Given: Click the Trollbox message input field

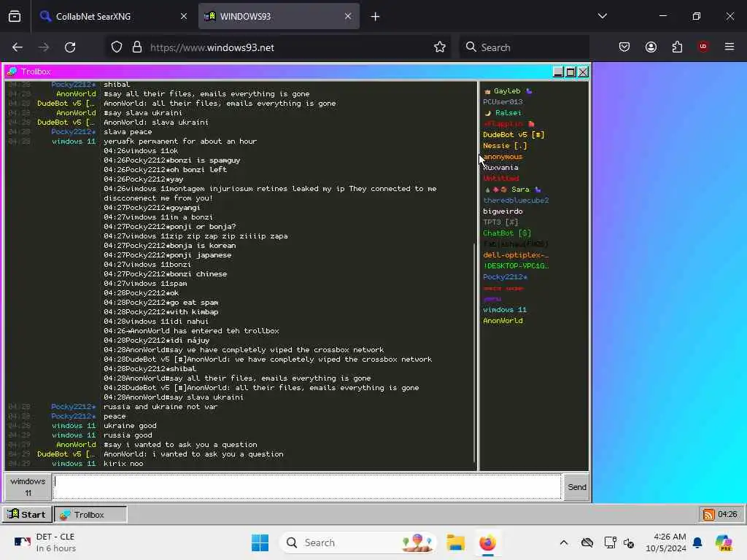Looking at the screenshot, I should point(307,486).
